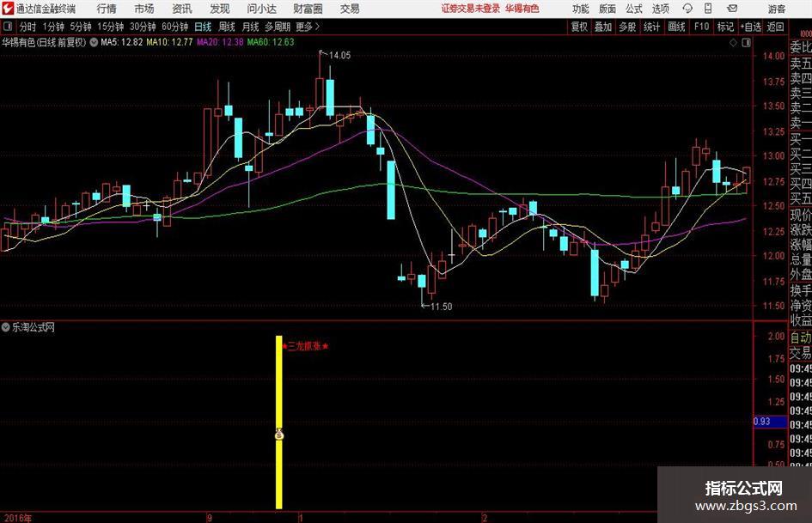Click the 通达信 red logo icon
This screenshot has width=812, height=523.
pos(8,9)
